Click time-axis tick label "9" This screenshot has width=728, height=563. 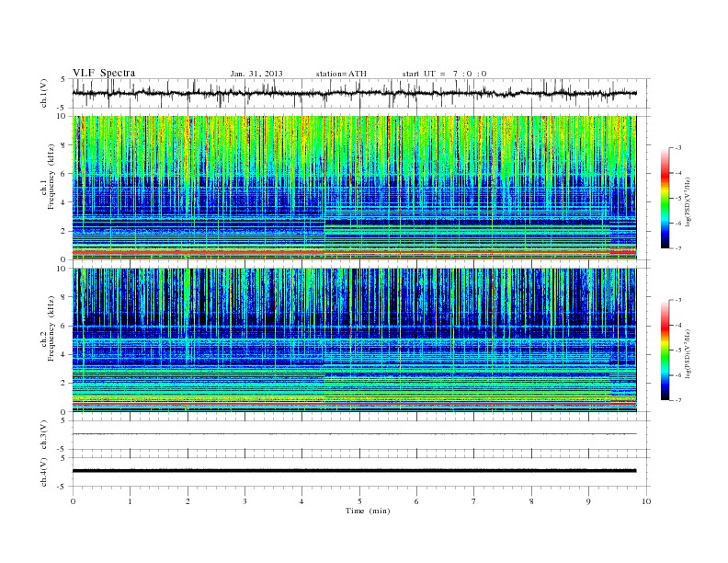(588, 501)
